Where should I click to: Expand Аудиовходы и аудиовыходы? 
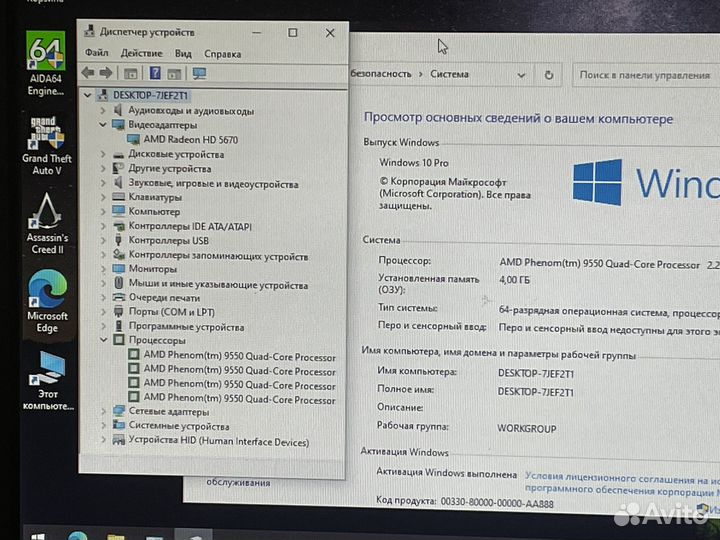(103, 110)
